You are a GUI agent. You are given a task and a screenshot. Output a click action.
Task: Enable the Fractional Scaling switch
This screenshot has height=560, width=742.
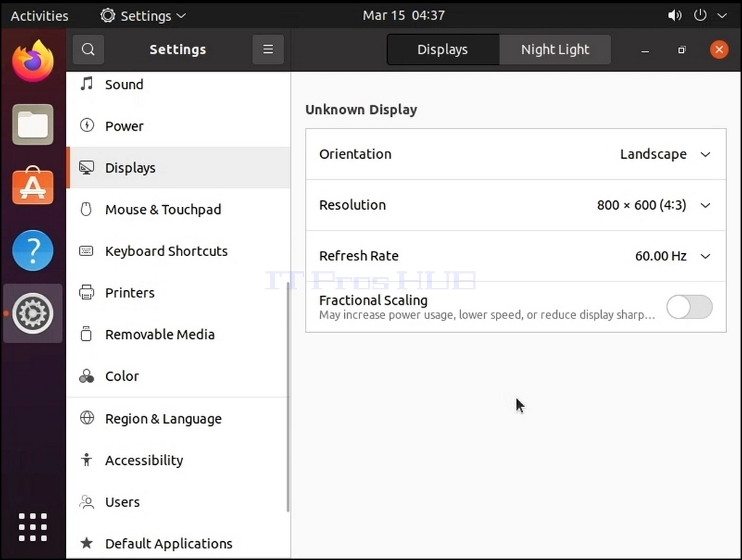click(689, 307)
